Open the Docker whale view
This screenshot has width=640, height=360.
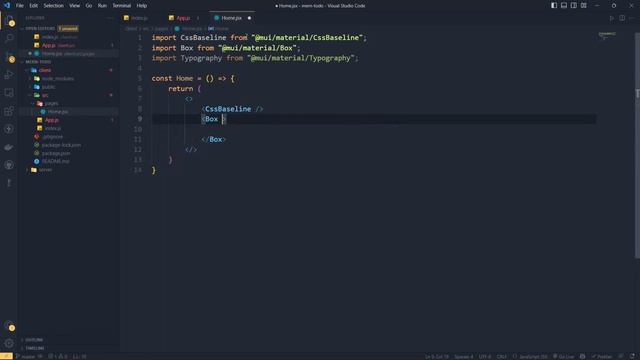coord(9,147)
